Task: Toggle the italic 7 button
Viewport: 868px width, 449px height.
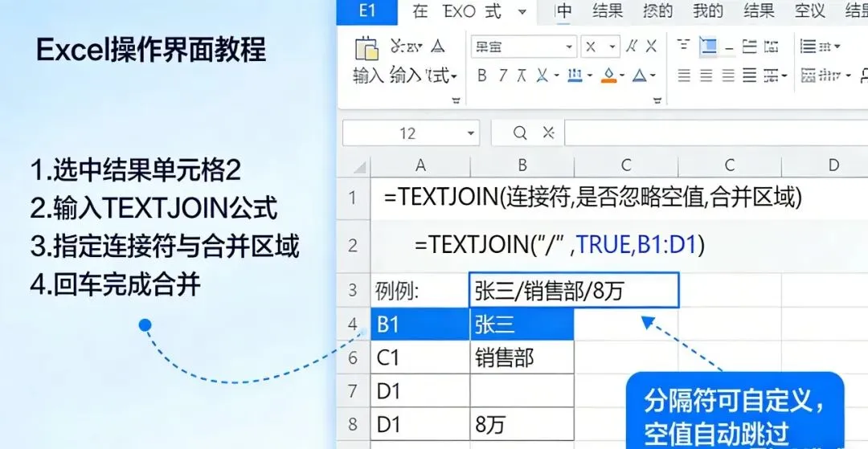Action: click(x=502, y=76)
